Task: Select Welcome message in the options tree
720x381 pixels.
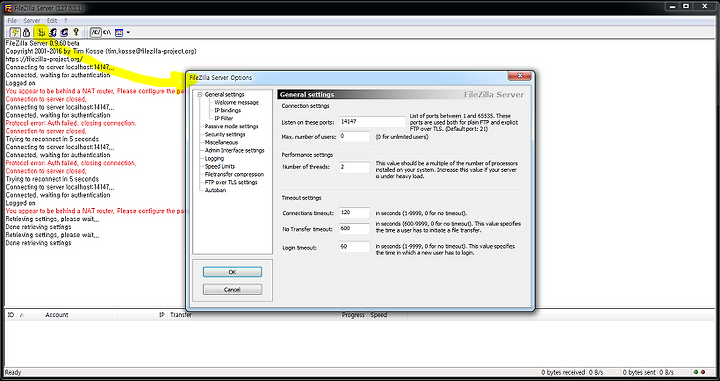Action: (236, 102)
